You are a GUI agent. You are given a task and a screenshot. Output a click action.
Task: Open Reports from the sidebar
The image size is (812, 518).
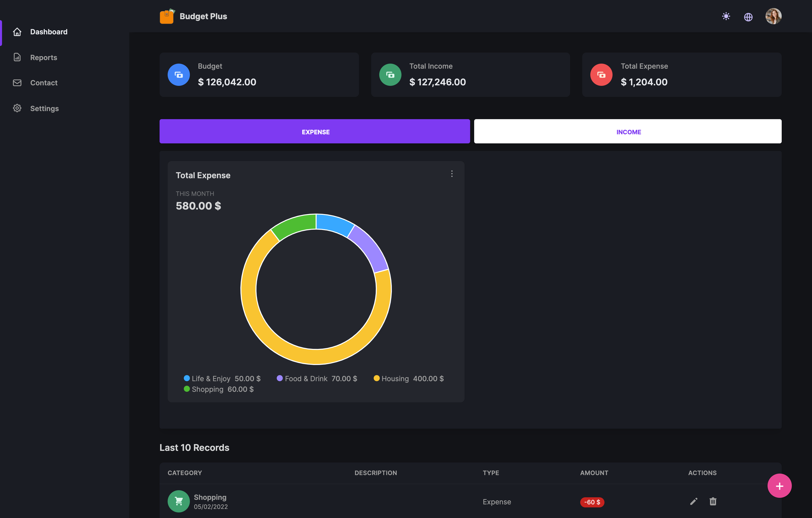(x=43, y=57)
